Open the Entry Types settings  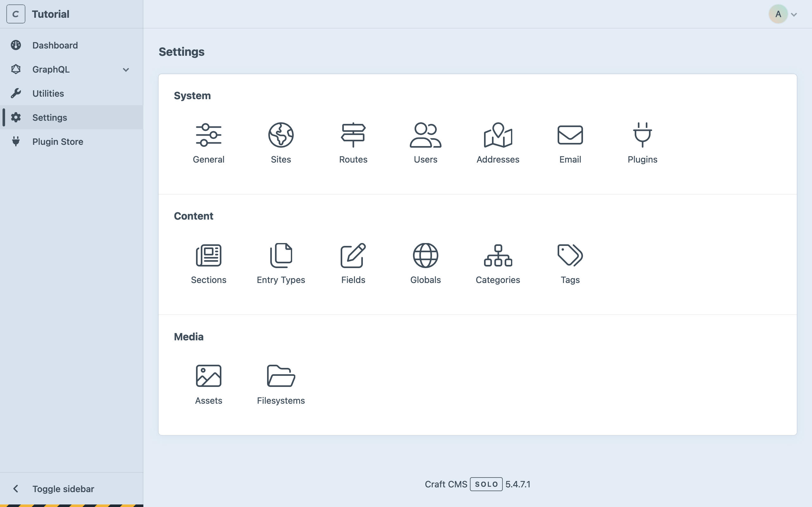point(280,264)
